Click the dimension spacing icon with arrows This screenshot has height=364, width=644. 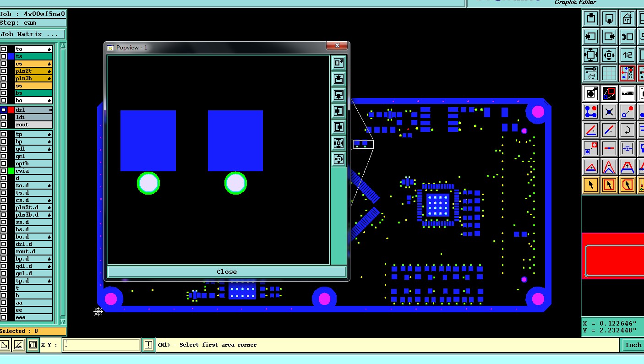point(627,148)
